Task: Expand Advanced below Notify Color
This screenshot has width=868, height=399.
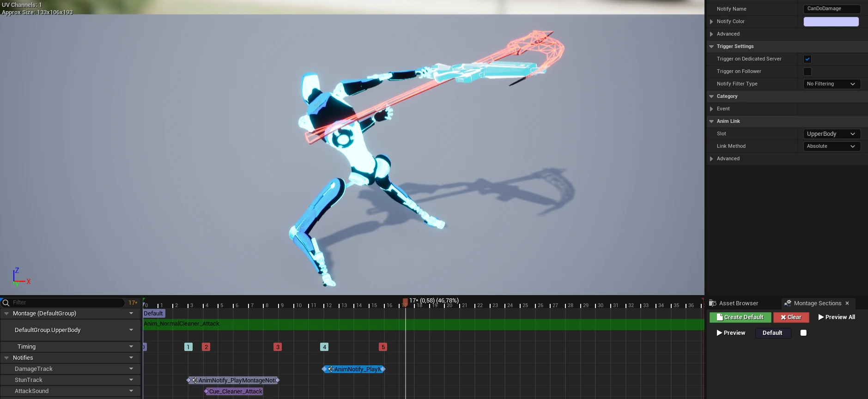Action: coord(711,34)
